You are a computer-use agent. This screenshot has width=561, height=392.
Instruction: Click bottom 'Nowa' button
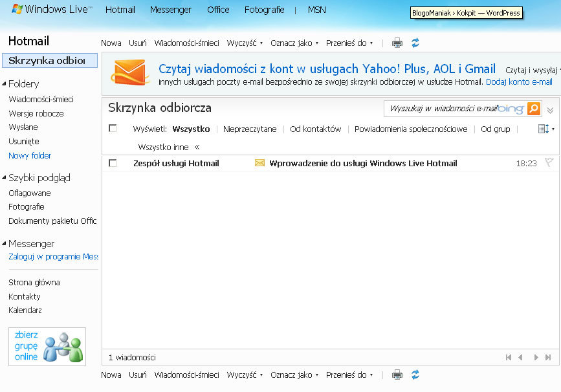tap(111, 375)
